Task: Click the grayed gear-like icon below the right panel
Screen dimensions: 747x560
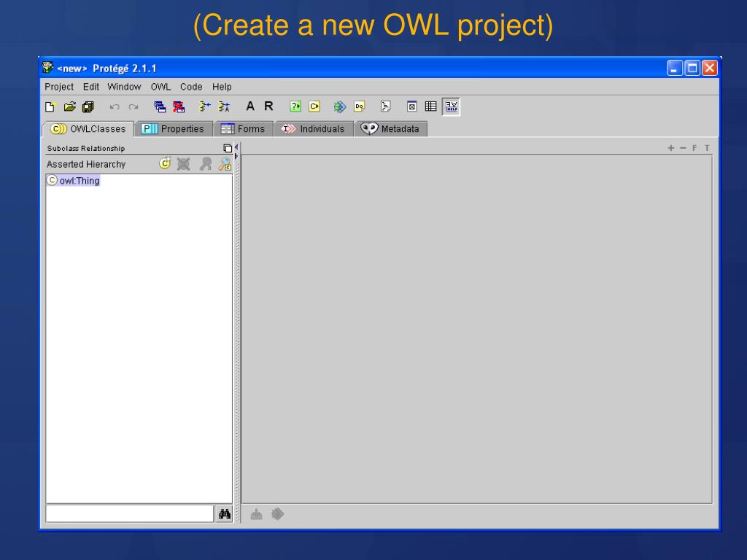Action: (x=277, y=514)
